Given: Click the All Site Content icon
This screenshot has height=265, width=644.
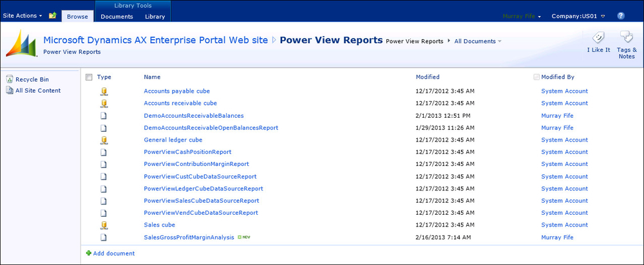Looking at the screenshot, I should (x=10, y=91).
